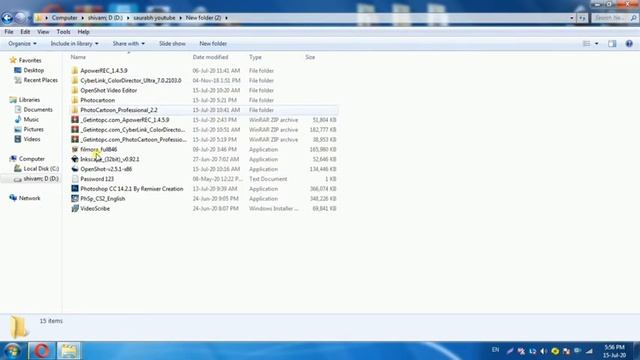The height and width of the screenshot is (360, 640).
Task: Select PhSp_CS2_English application icon
Action: (x=75, y=198)
